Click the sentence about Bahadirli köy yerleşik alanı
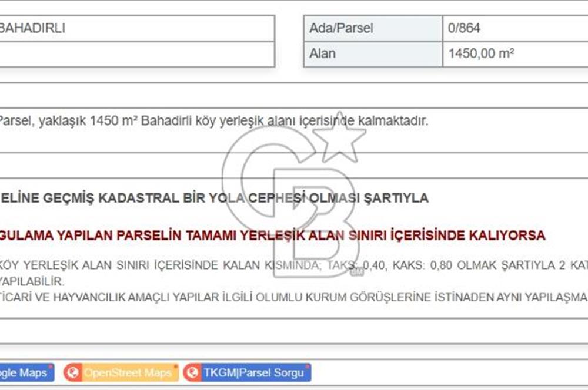Image resolution: width=588 pixels, height=390 pixels. click(214, 120)
